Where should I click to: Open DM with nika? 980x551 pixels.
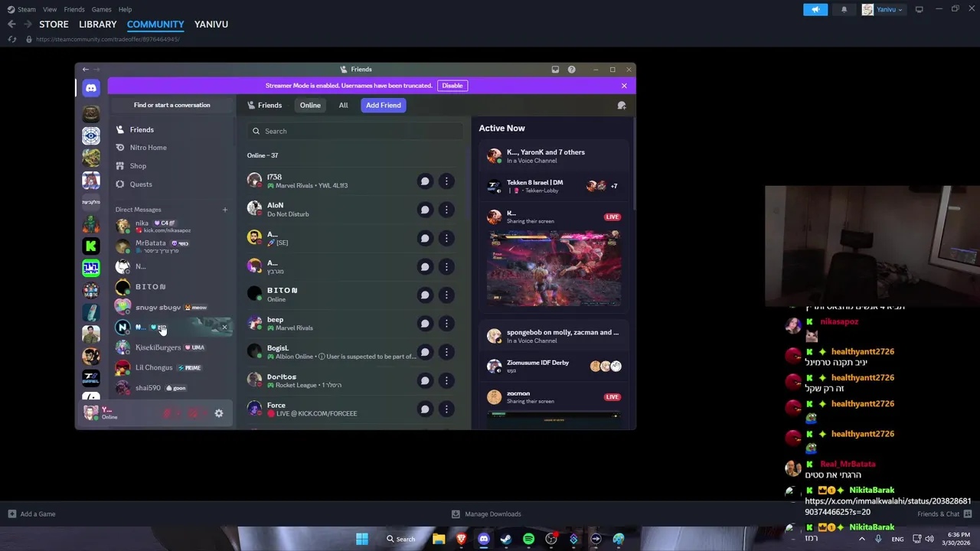pos(173,227)
